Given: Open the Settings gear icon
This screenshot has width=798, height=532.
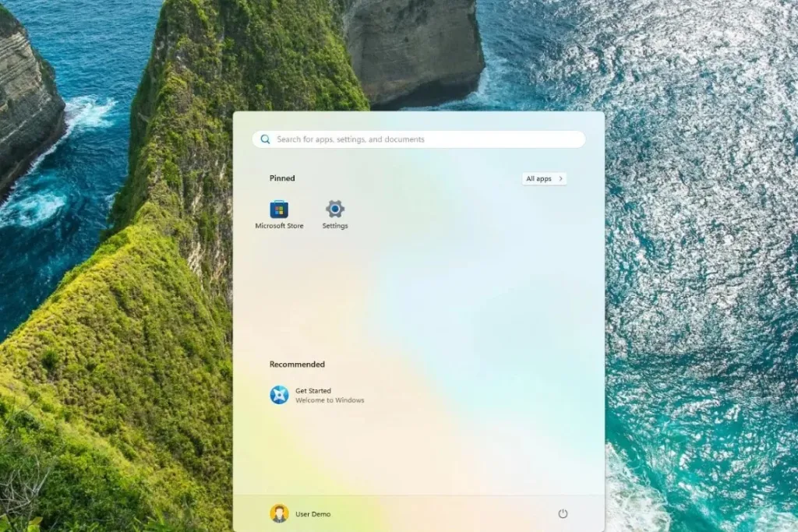Looking at the screenshot, I should click(335, 209).
